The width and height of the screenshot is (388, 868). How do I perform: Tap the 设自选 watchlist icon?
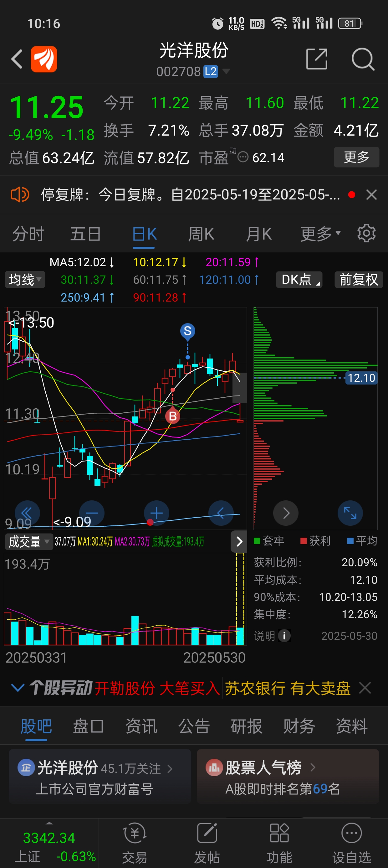[352, 843]
